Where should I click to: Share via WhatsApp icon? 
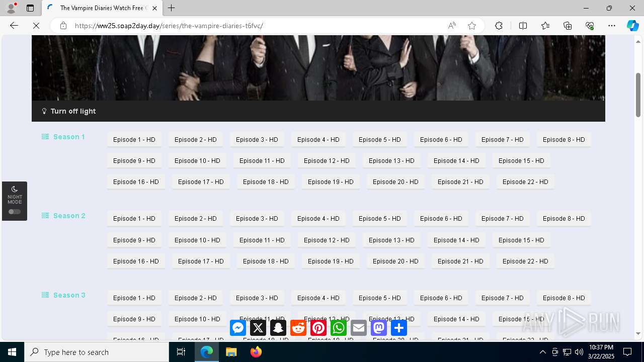(339, 328)
